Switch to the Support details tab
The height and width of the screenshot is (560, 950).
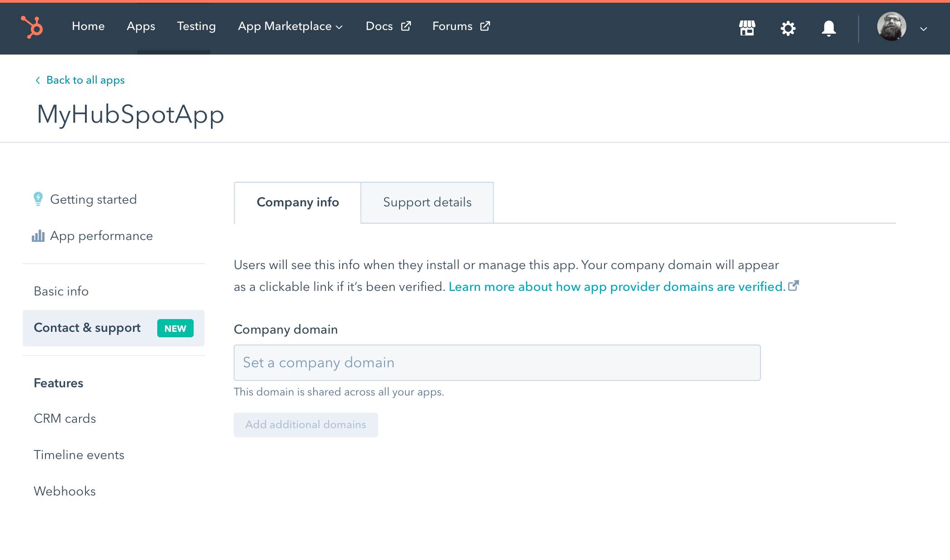point(427,202)
